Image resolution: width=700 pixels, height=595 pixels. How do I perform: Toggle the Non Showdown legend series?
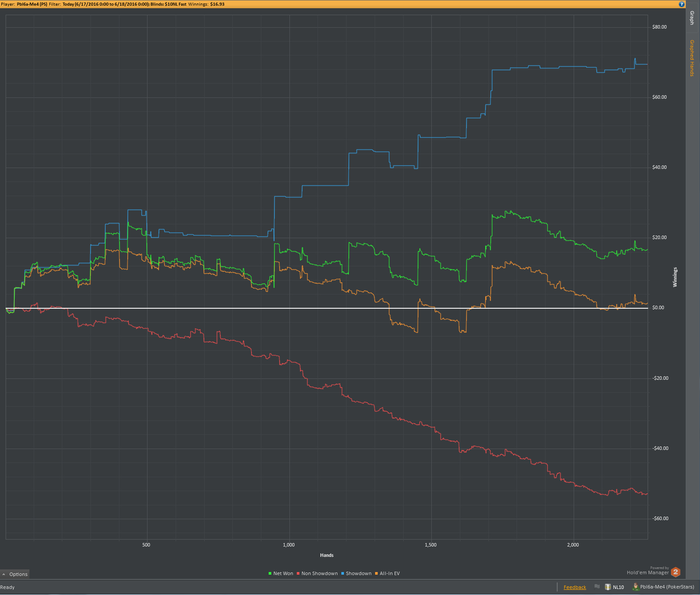click(317, 574)
